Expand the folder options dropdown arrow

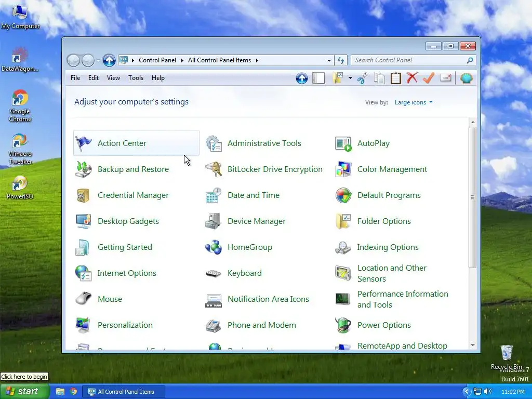(x=350, y=78)
